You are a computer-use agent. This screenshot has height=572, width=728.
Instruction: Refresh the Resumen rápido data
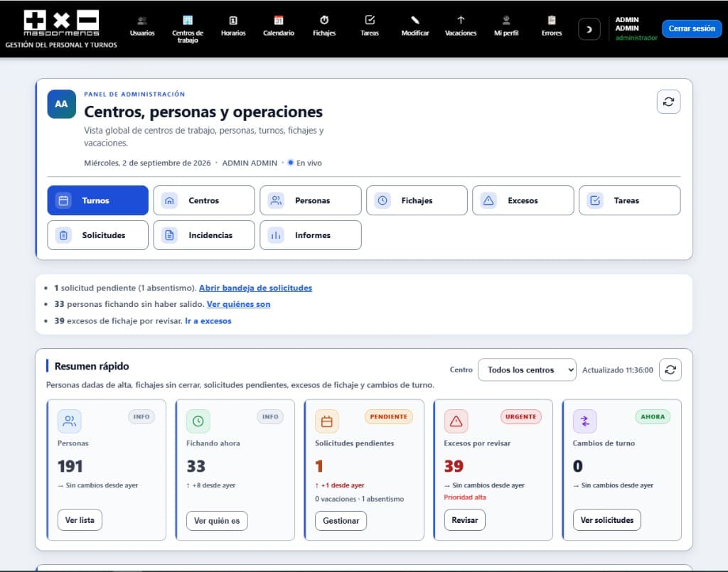[x=670, y=369]
